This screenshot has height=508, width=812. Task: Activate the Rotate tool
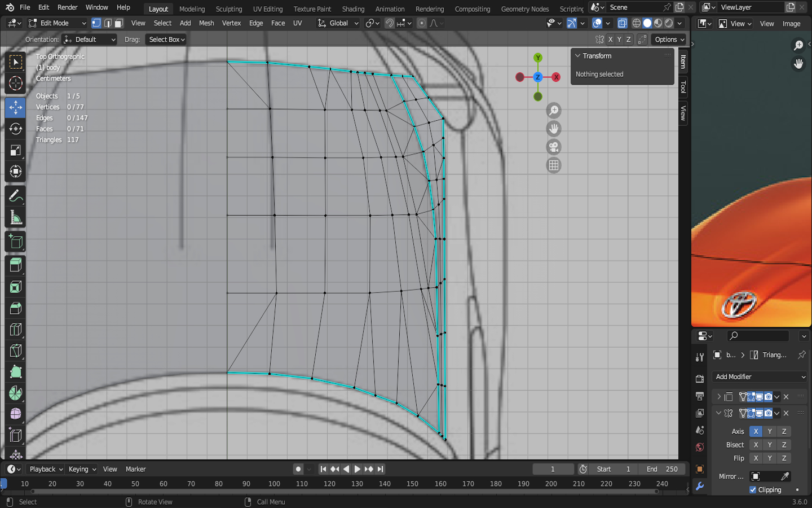click(x=16, y=129)
